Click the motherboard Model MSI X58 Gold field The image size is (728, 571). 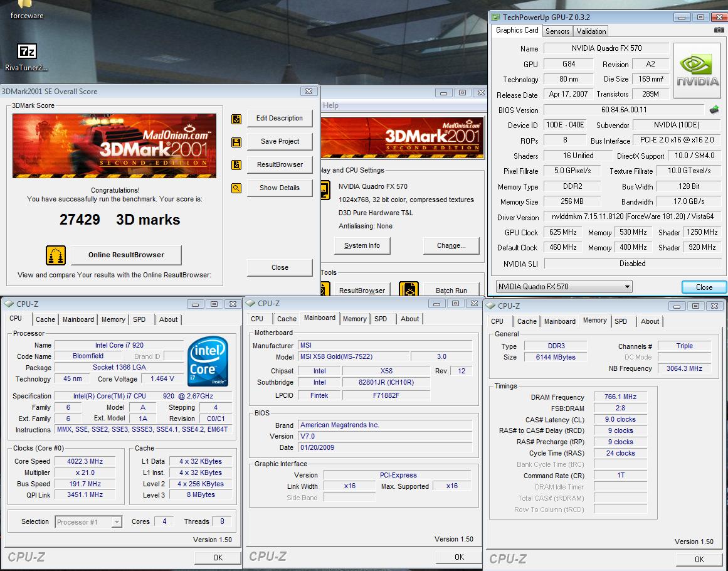click(353, 357)
